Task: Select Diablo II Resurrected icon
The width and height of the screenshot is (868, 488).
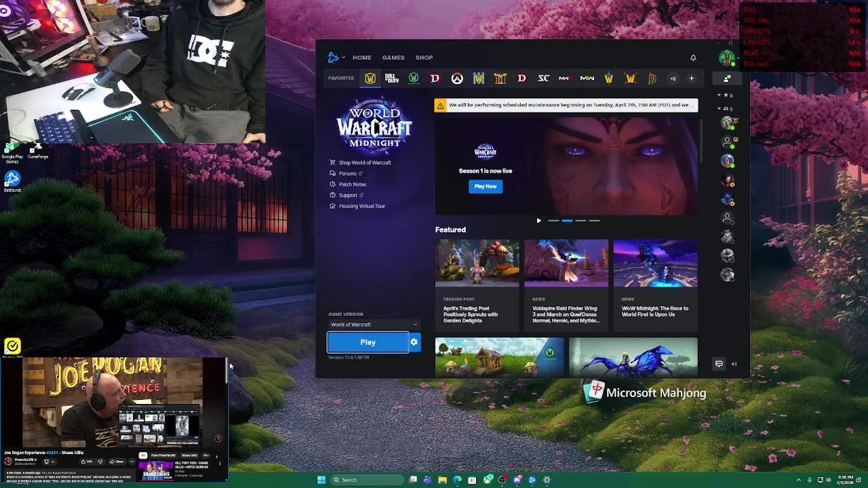Action: point(500,79)
